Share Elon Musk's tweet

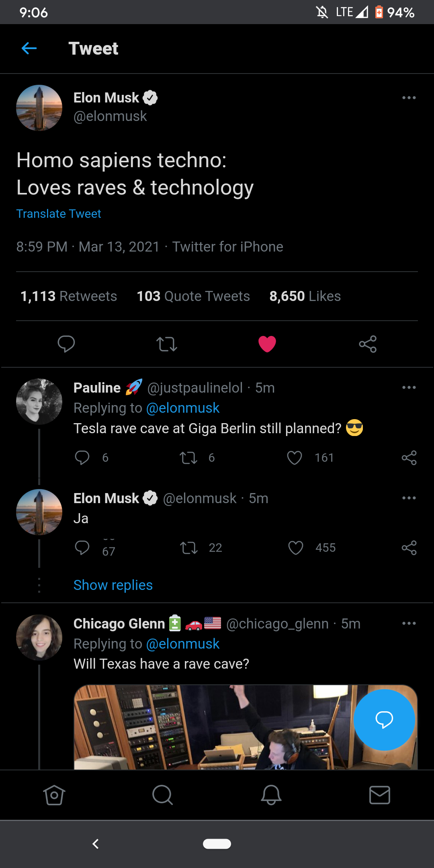[x=368, y=344]
